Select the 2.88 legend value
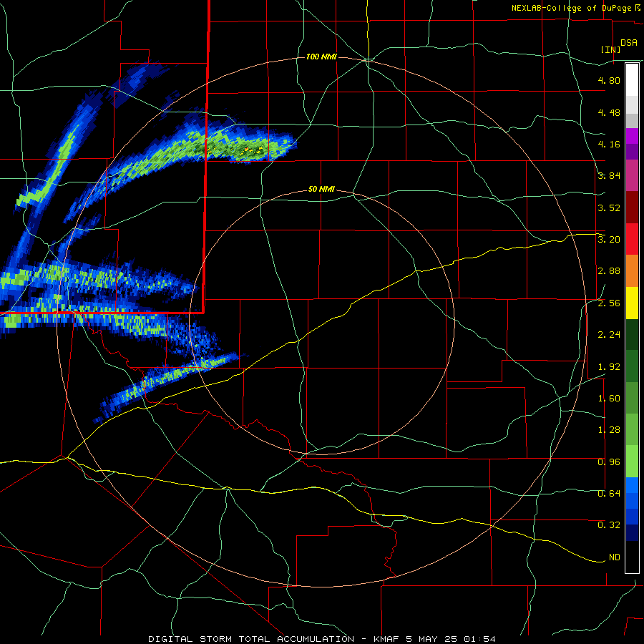 [609, 271]
